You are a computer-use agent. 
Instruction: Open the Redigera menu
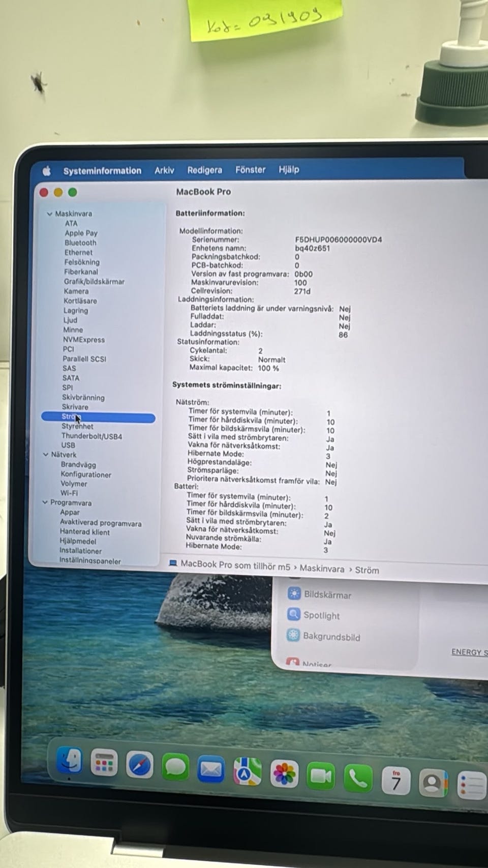tap(204, 170)
